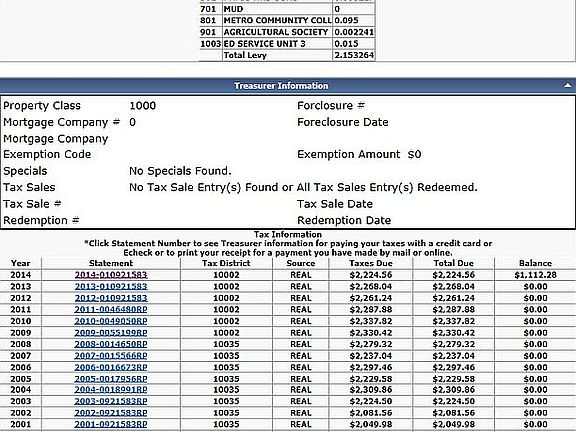Click the Taxes Due column header
Screen dimensions: 576x432
click(x=371, y=263)
